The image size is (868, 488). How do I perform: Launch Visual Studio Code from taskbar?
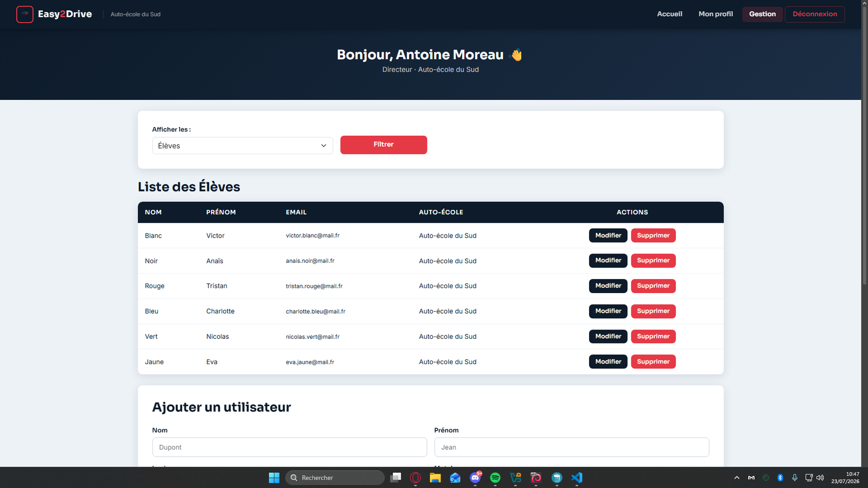(577, 478)
